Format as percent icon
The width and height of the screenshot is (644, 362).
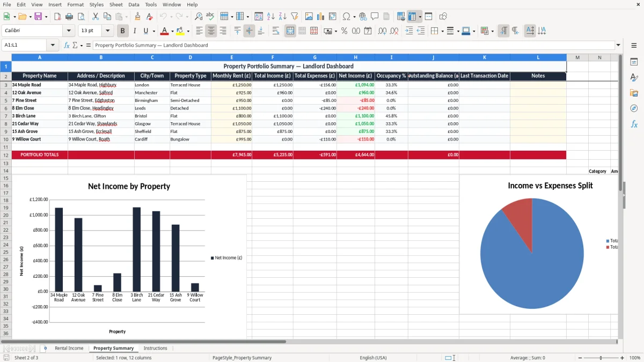click(344, 31)
